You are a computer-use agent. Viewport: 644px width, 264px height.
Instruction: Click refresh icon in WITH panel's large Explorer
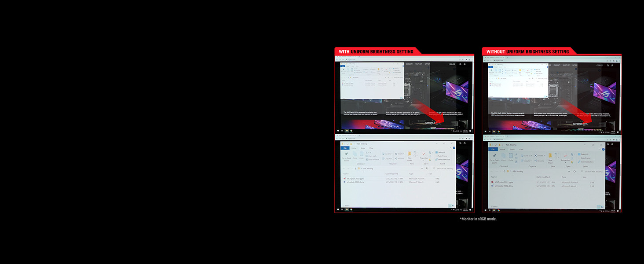[427, 169]
